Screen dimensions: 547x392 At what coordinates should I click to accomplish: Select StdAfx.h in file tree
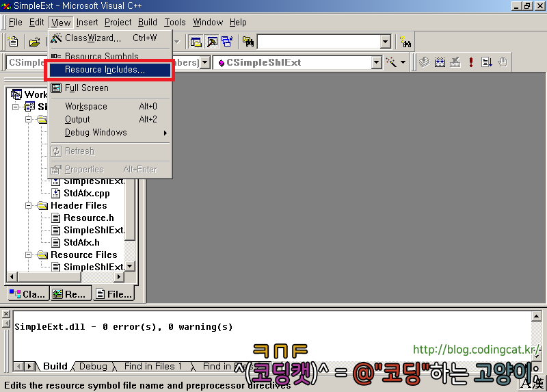tap(81, 243)
